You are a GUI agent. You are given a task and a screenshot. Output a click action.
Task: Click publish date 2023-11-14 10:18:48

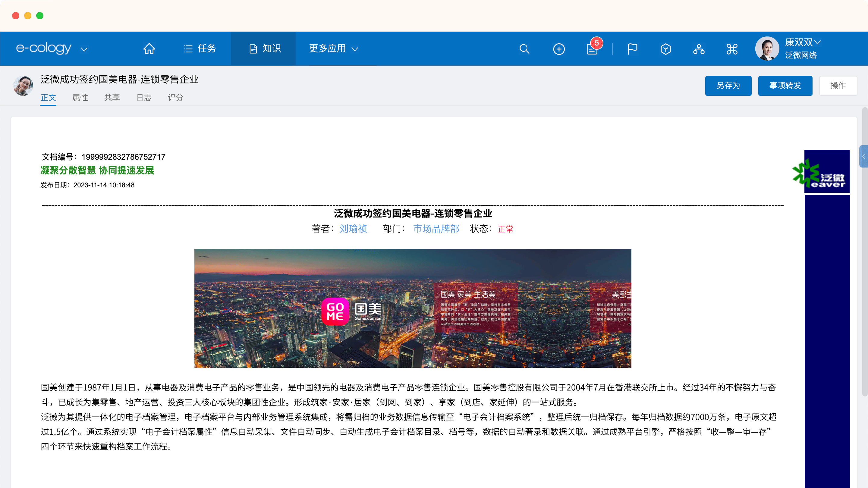[104, 185]
